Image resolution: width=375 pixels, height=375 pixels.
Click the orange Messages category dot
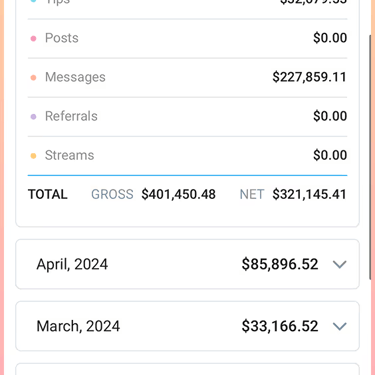(x=33, y=78)
